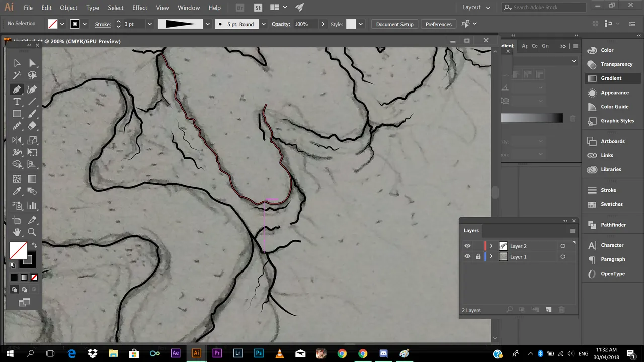Open the stroke weight dropdown
Screen dimensions: 644x362
point(149,24)
